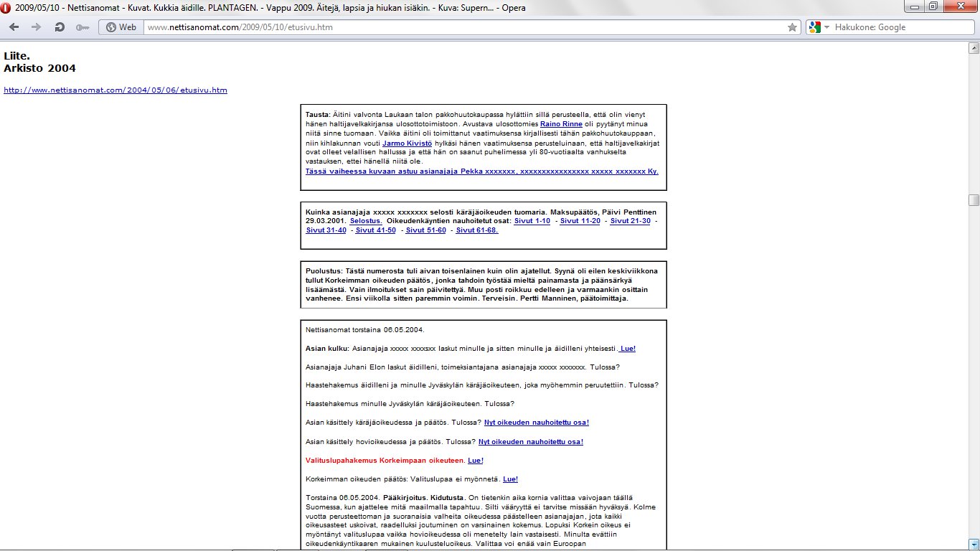Click the scrollbar down arrow
The image size is (980, 551).
[x=974, y=544]
